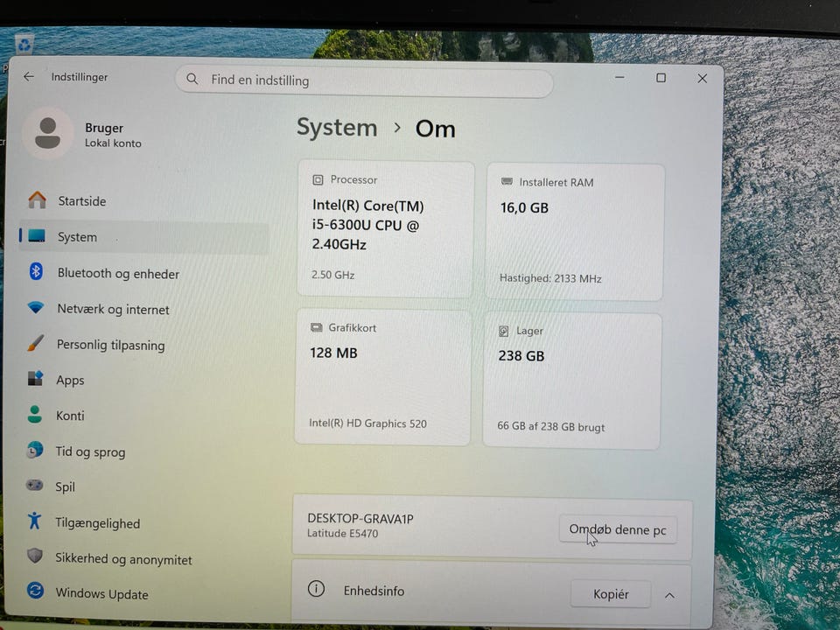Click the Startside home icon
840x630 pixels.
(37, 200)
